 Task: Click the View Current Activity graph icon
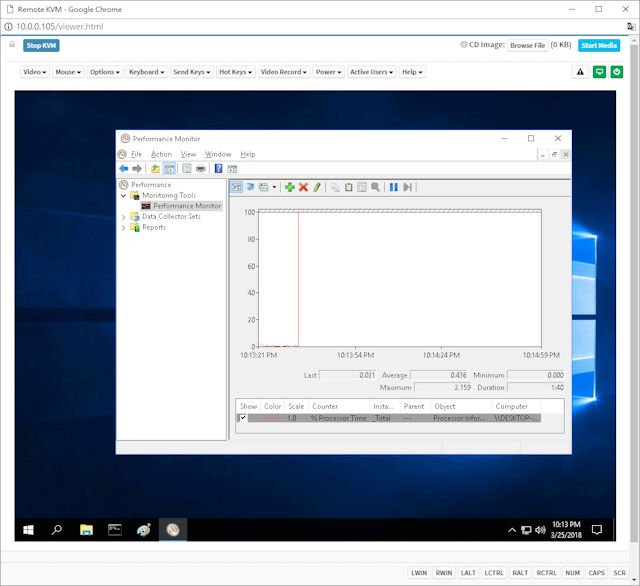point(236,187)
